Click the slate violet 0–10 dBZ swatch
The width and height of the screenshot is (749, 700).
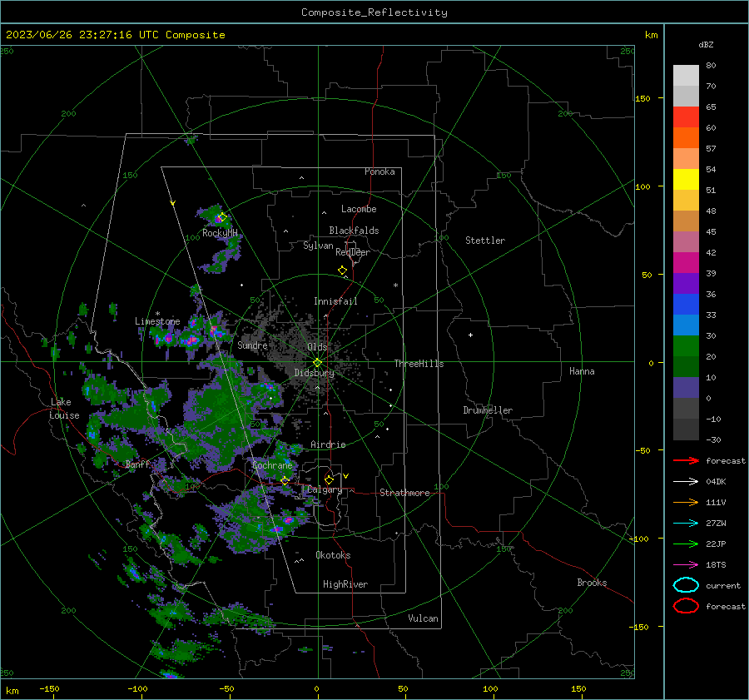tap(686, 388)
